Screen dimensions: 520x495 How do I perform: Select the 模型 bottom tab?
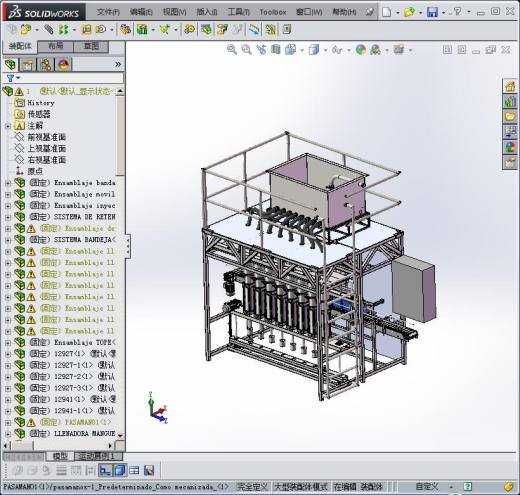(60, 456)
